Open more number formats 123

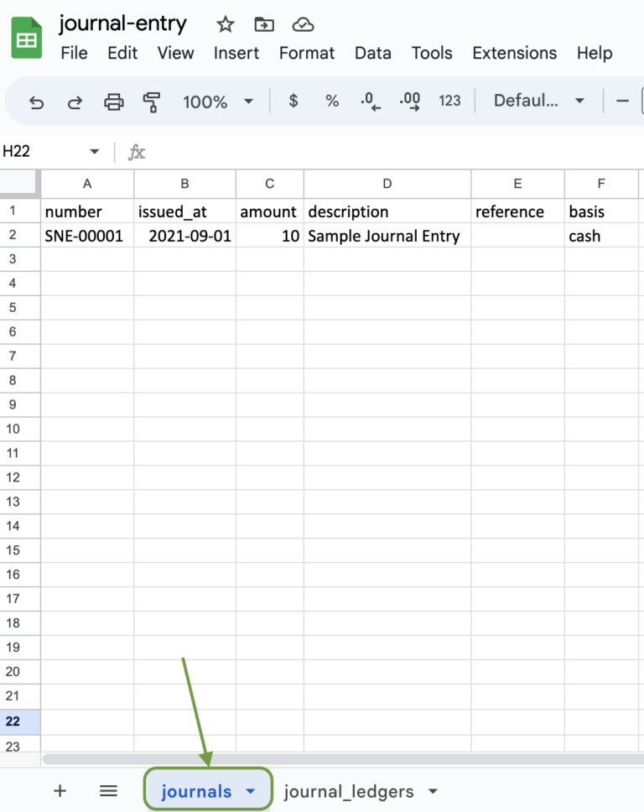[449, 101]
